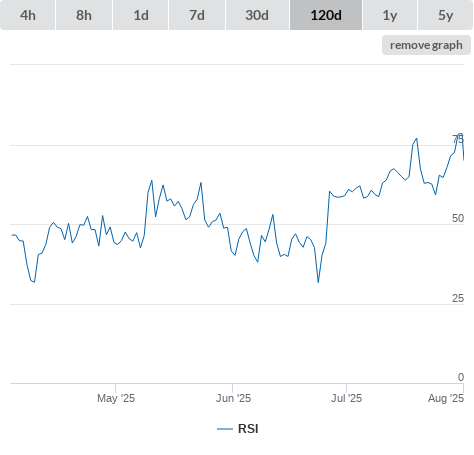Choose the 1d time range tab

(141, 15)
